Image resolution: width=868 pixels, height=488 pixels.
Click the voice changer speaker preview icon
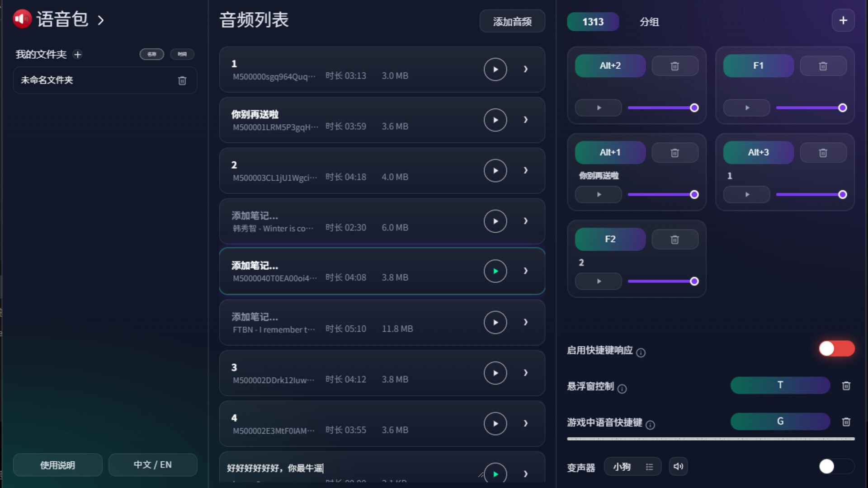678,466
